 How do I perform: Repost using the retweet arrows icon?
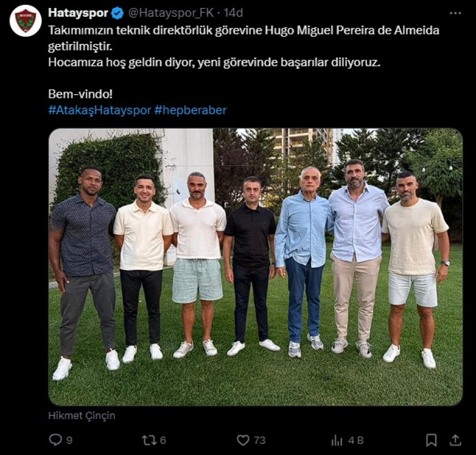(149, 440)
